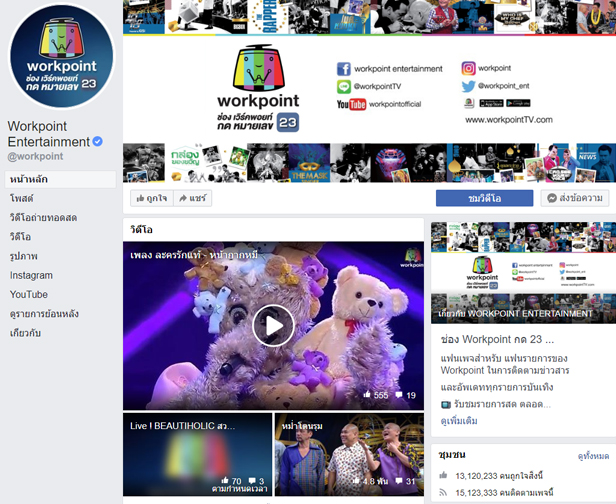Screen dimensions: 616x504
Task: Click the blue verified badge next to Entertainment
Action: (x=98, y=141)
